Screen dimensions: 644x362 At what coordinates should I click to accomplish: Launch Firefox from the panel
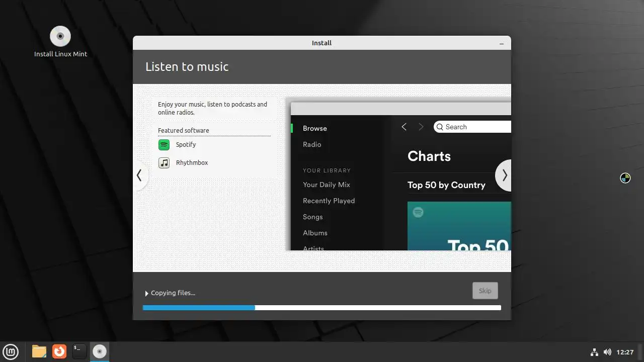point(59,351)
